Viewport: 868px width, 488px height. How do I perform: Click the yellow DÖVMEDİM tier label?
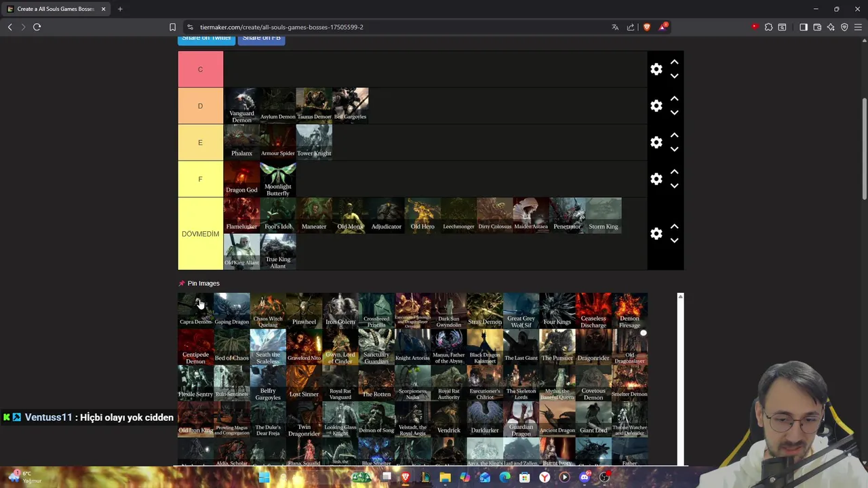click(200, 234)
